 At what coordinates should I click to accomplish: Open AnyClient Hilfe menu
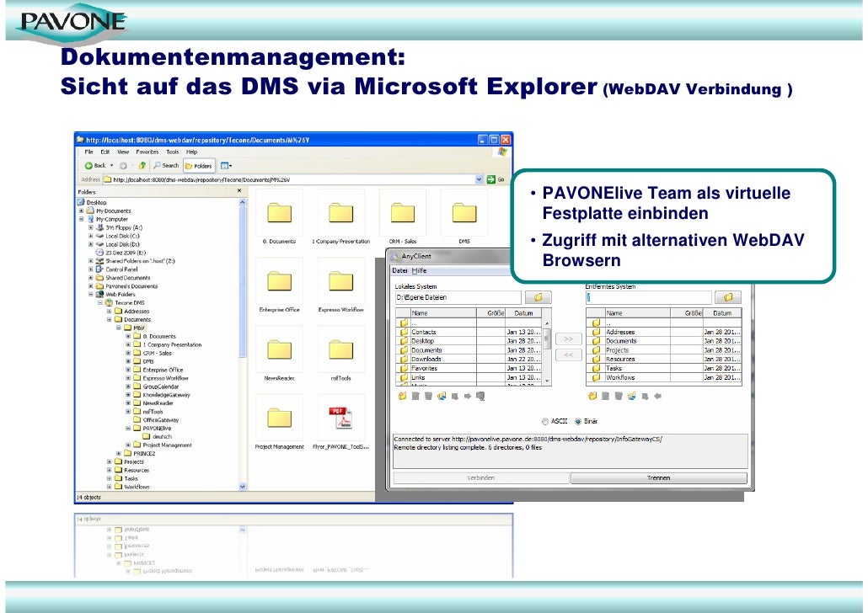pyautogui.click(x=419, y=270)
